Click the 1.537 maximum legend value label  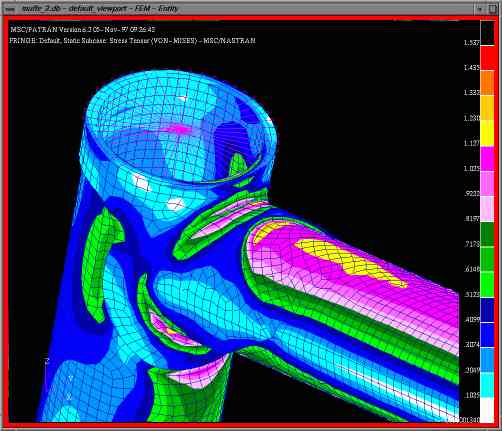click(x=472, y=43)
